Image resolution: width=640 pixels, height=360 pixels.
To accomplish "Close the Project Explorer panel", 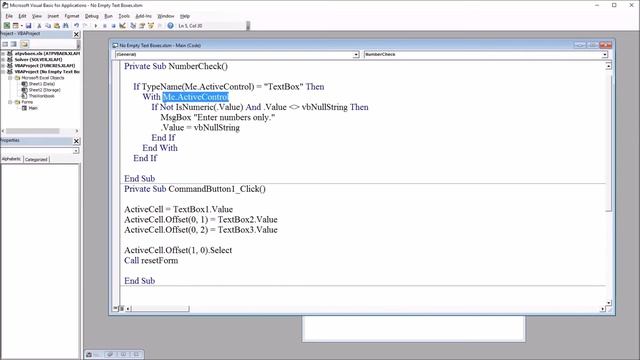I will point(76,35).
